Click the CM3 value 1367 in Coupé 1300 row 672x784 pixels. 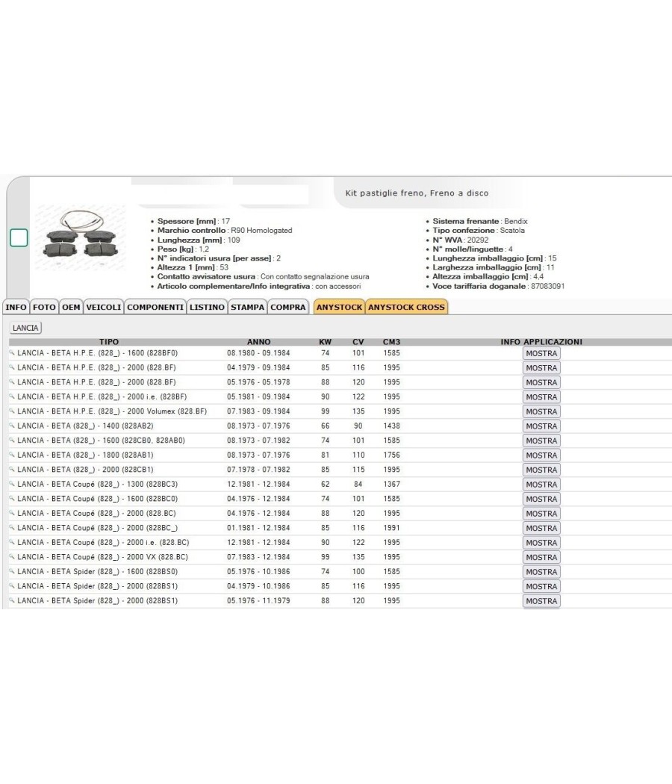pyautogui.click(x=391, y=484)
